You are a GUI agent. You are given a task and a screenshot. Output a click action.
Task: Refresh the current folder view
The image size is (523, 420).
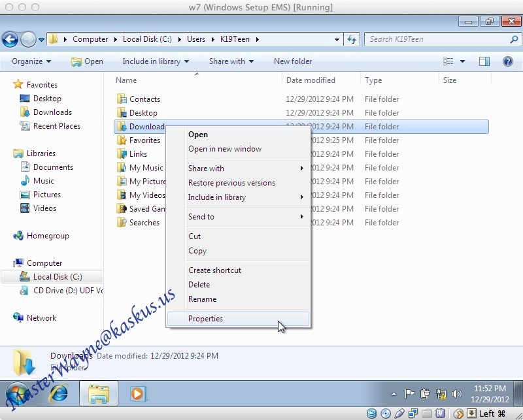click(352, 39)
